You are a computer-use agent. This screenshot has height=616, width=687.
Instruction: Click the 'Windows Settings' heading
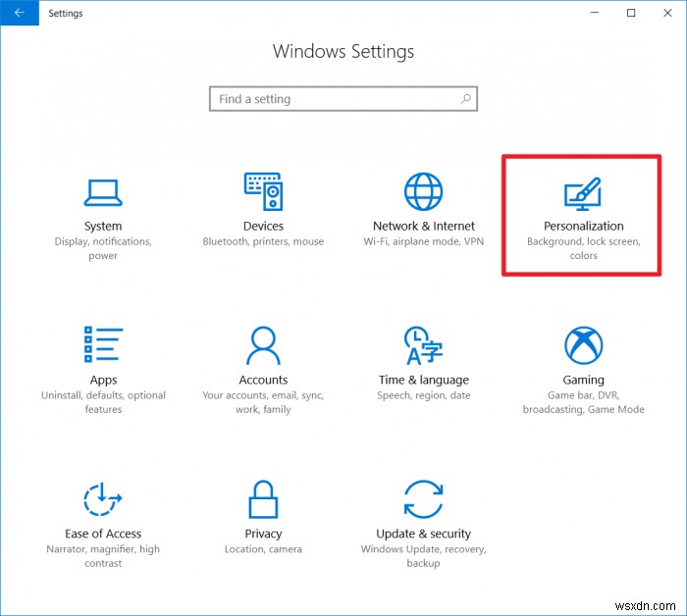coord(343,52)
